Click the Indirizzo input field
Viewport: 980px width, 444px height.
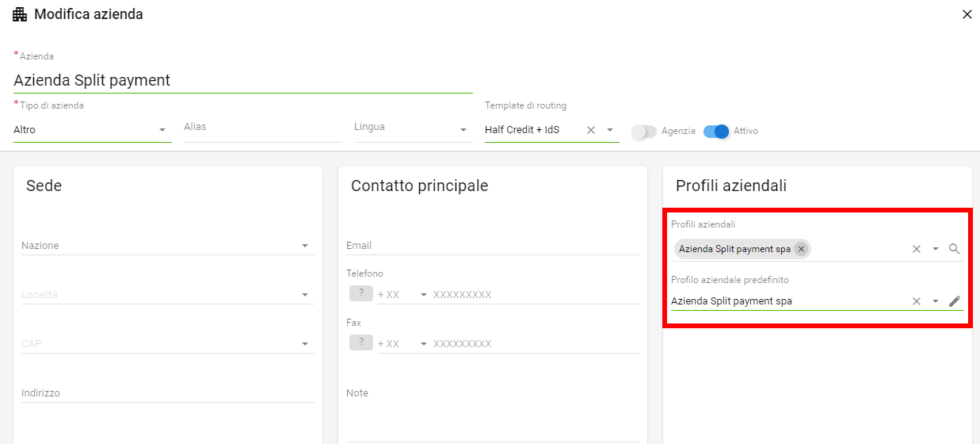(x=168, y=393)
